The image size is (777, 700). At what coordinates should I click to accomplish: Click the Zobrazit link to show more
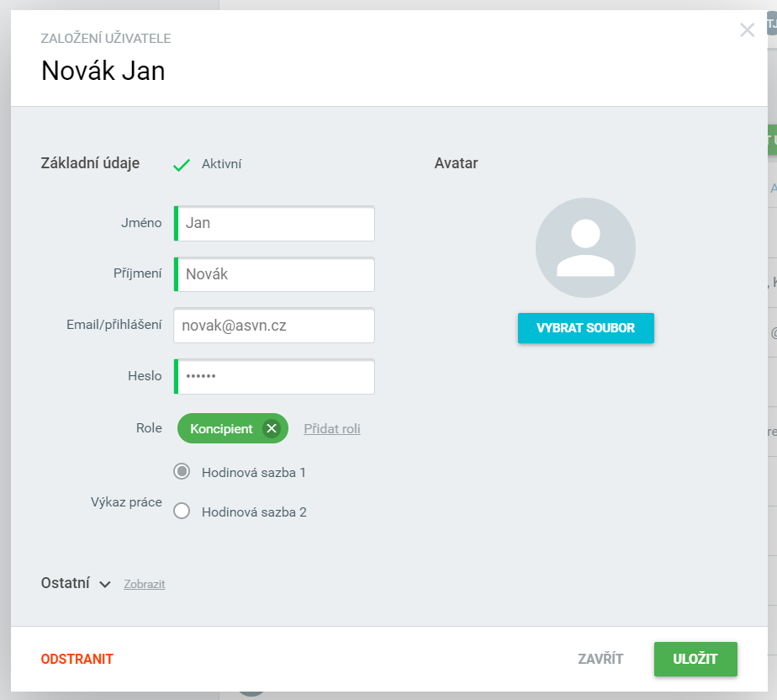pyautogui.click(x=144, y=584)
